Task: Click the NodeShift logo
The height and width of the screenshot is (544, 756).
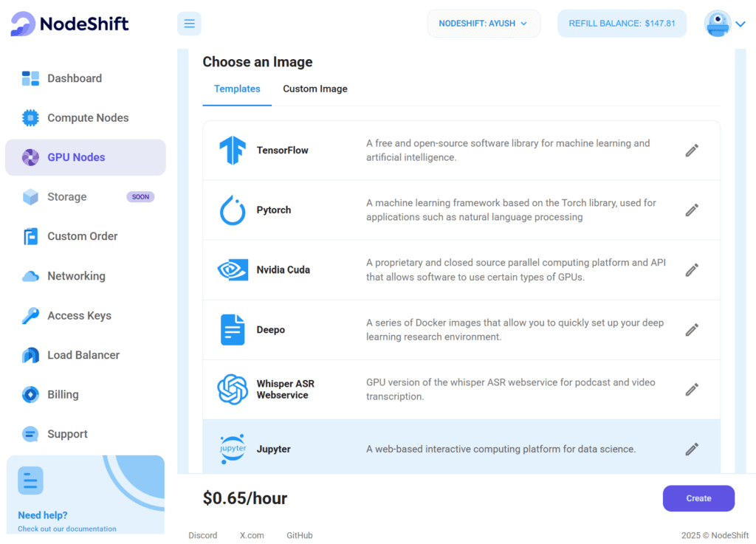Action: 69,24
